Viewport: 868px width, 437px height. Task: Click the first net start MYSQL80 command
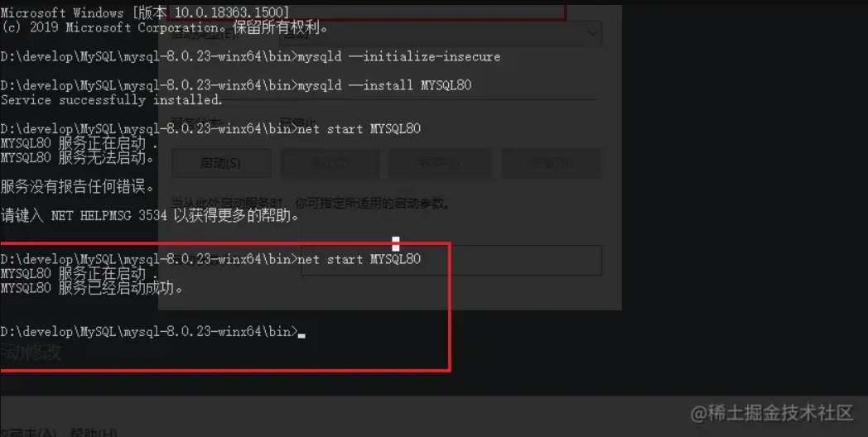point(210,129)
